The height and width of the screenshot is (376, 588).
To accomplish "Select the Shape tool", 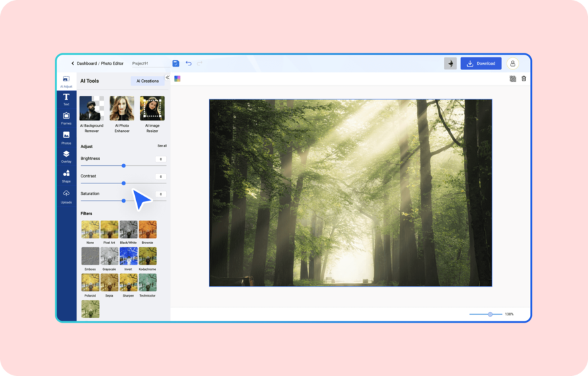I will click(66, 175).
